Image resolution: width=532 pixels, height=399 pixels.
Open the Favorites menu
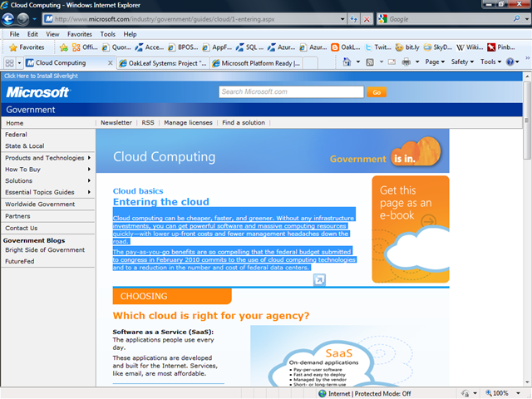(x=80, y=34)
